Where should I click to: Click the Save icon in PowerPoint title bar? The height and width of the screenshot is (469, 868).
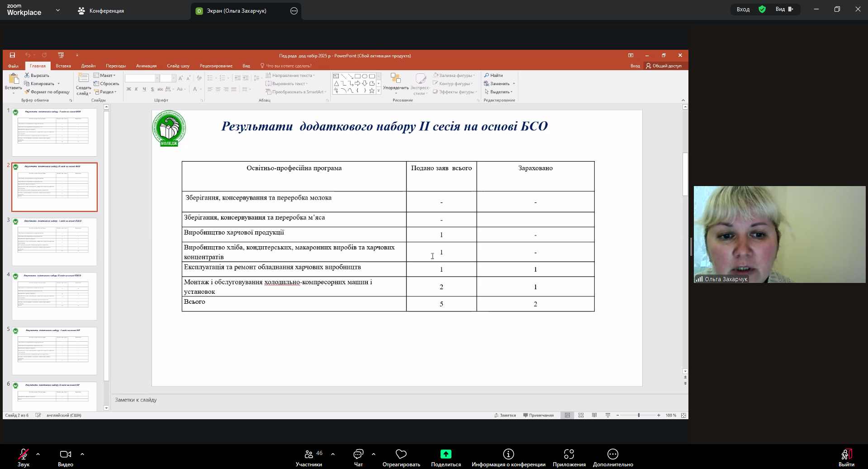click(x=12, y=55)
